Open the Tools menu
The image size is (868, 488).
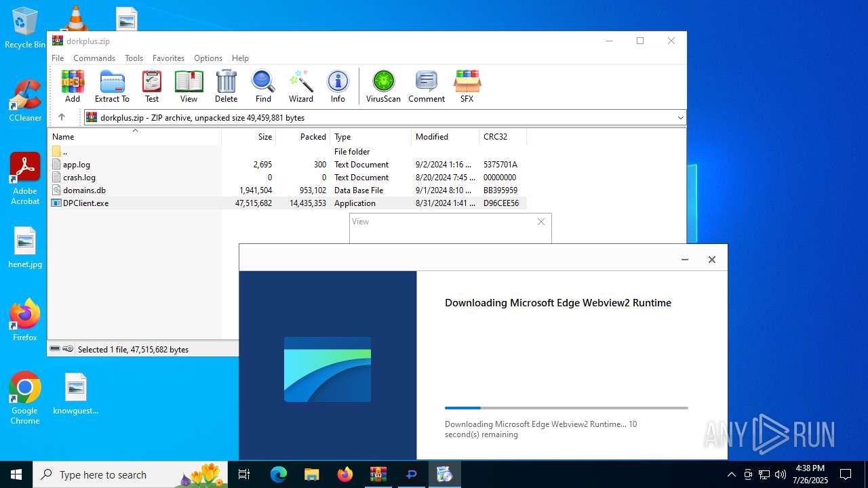click(x=134, y=58)
